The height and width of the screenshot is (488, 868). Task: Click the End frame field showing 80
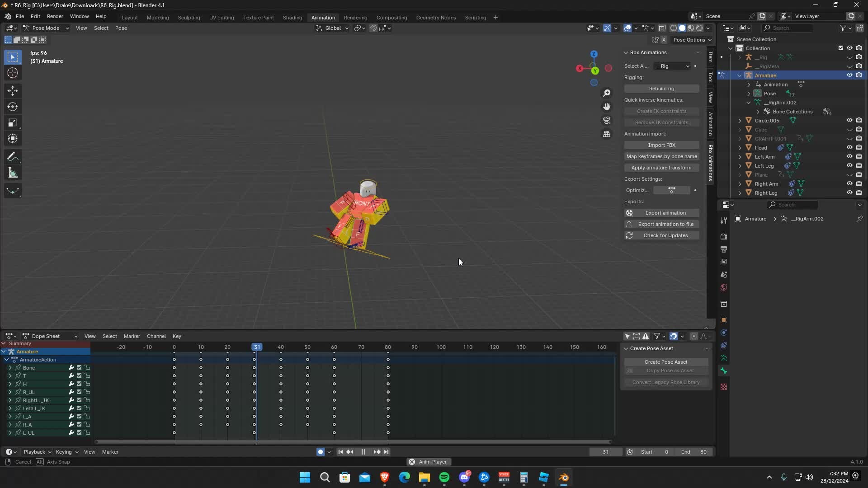(694, 451)
